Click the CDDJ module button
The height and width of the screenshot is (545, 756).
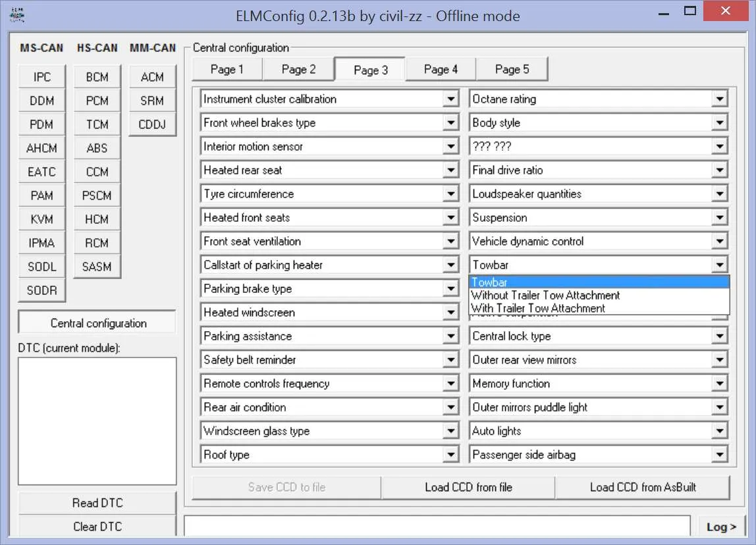[x=152, y=124]
